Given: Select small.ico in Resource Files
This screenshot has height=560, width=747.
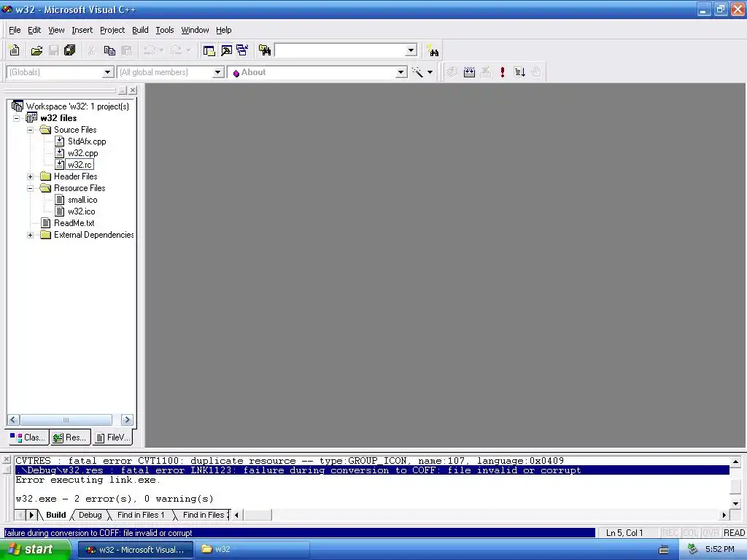Looking at the screenshot, I should point(82,200).
